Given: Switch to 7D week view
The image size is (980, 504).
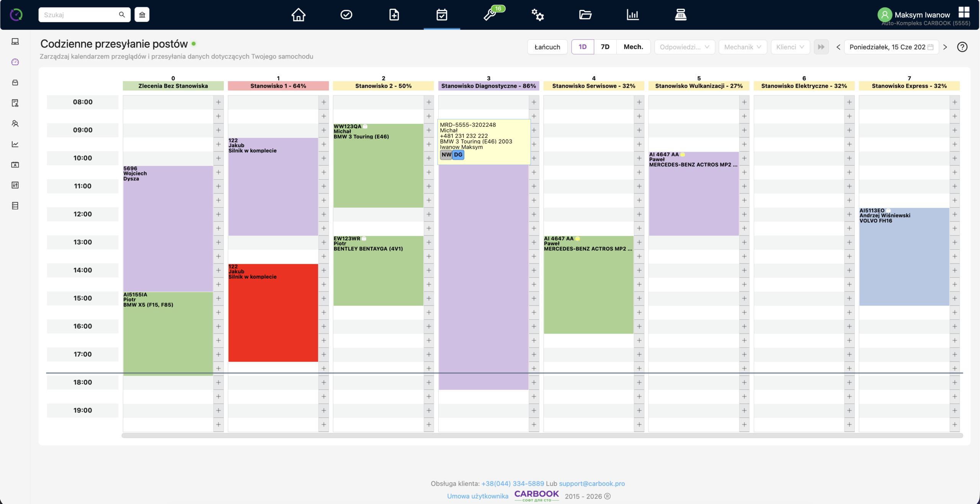Looking at the screenshot, I should pos(605,47).
